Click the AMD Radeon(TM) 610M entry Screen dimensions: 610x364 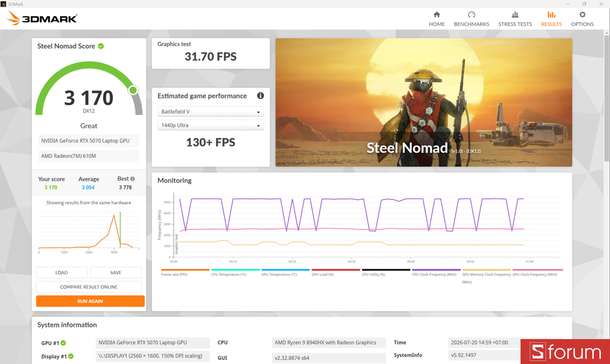click(x=89, y=156)
